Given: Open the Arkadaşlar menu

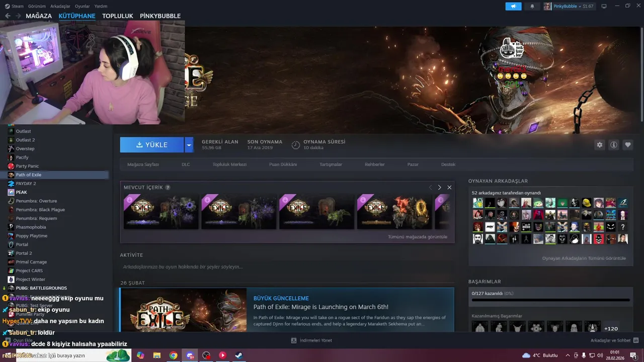Looking at the screenshot, I should 60,6.
